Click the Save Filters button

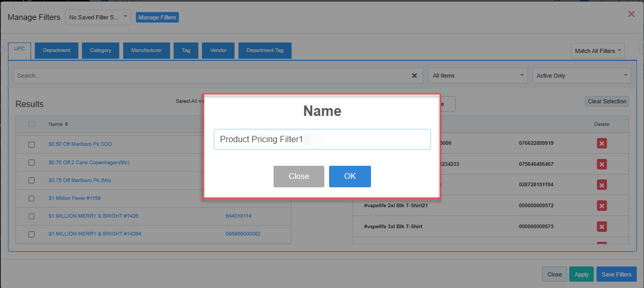pyautogui.click(x=616, y=274)
